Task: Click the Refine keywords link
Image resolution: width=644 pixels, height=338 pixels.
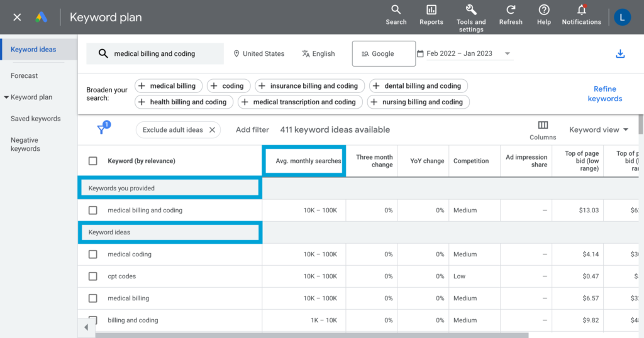Action: click(x=604, y=94)
